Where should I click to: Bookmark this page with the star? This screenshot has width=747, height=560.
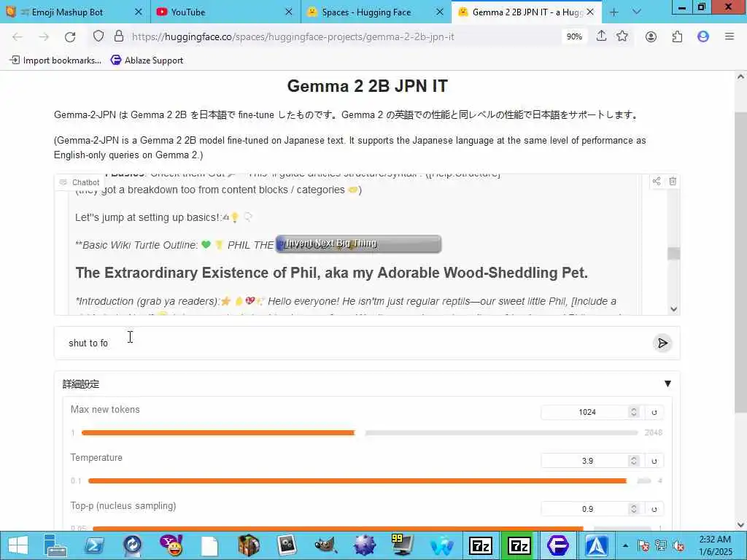pyautogui.click(x=622, y=36)
